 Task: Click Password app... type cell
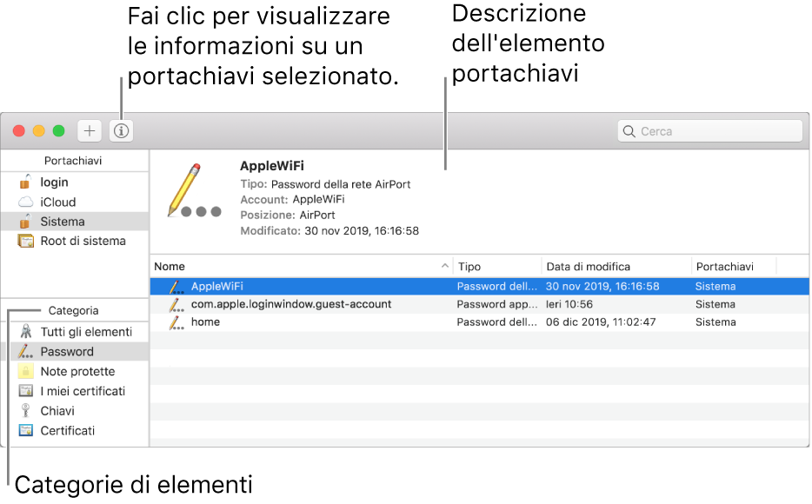[x=496, y=304]
